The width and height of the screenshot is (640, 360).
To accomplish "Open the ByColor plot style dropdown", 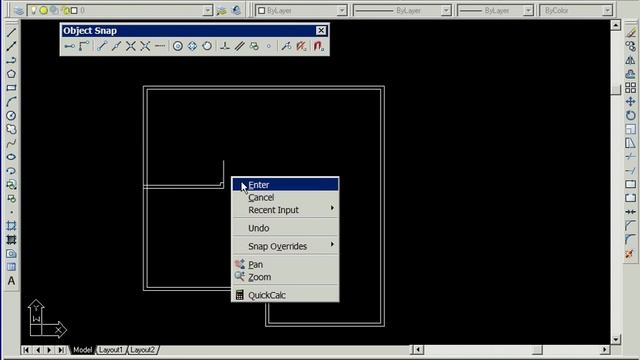I will click(x=607, y=10).
